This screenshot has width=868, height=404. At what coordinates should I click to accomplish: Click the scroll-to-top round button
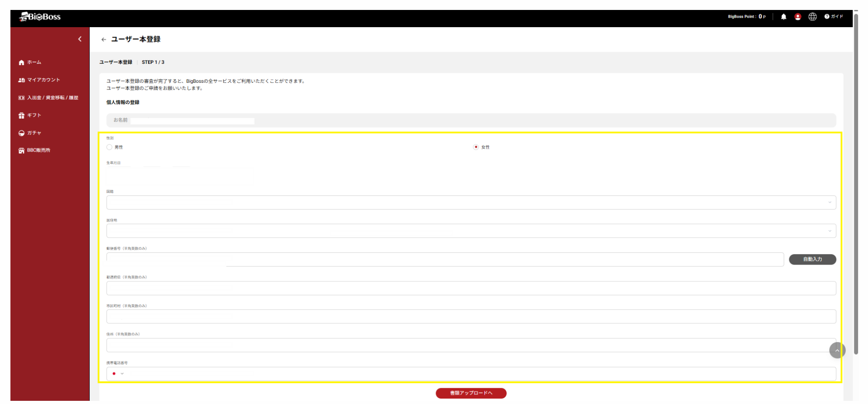click(837, 351)
